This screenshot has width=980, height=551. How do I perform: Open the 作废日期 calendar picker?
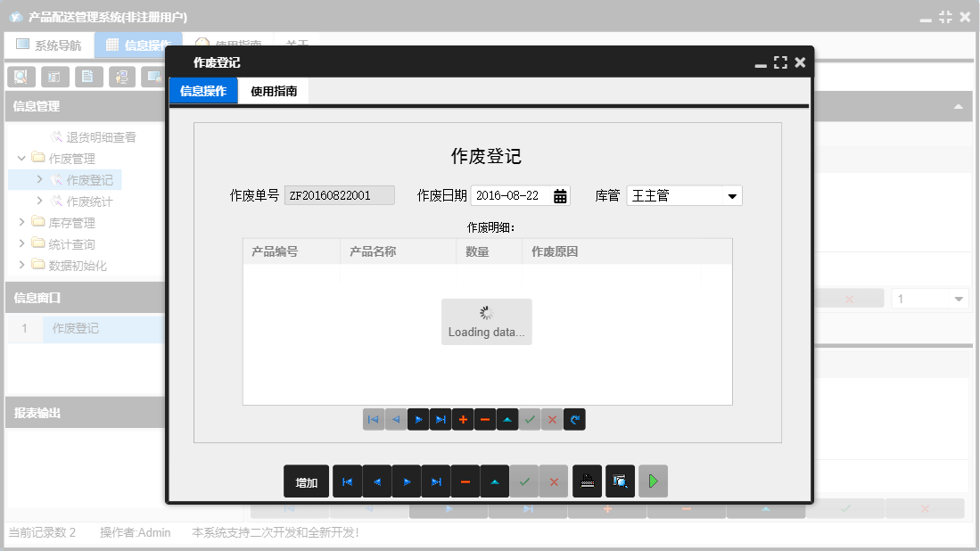(x=561, y=195)
